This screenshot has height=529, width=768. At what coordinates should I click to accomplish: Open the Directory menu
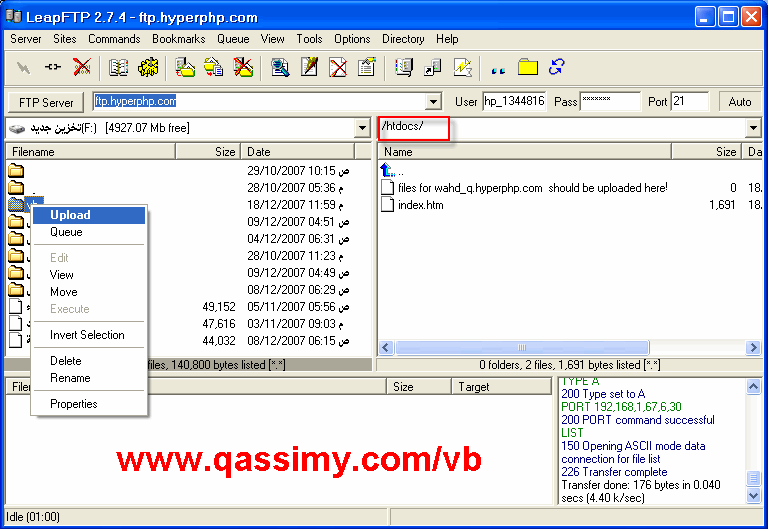click(x=403, y=39)
